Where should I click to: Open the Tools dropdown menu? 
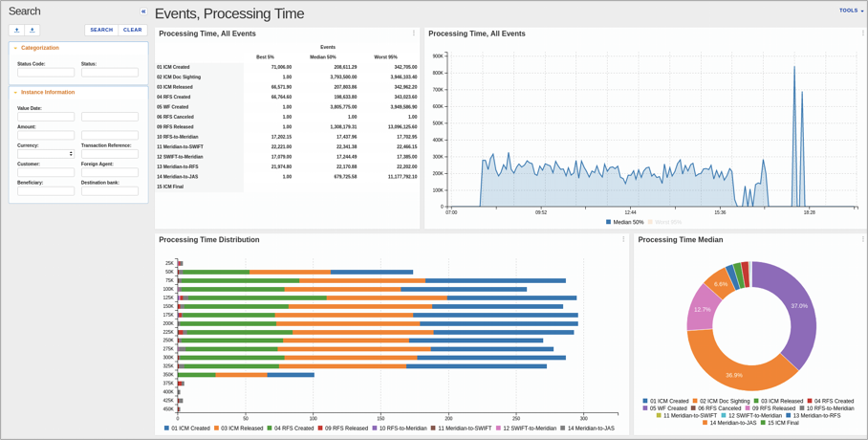[x=851, y=11]
